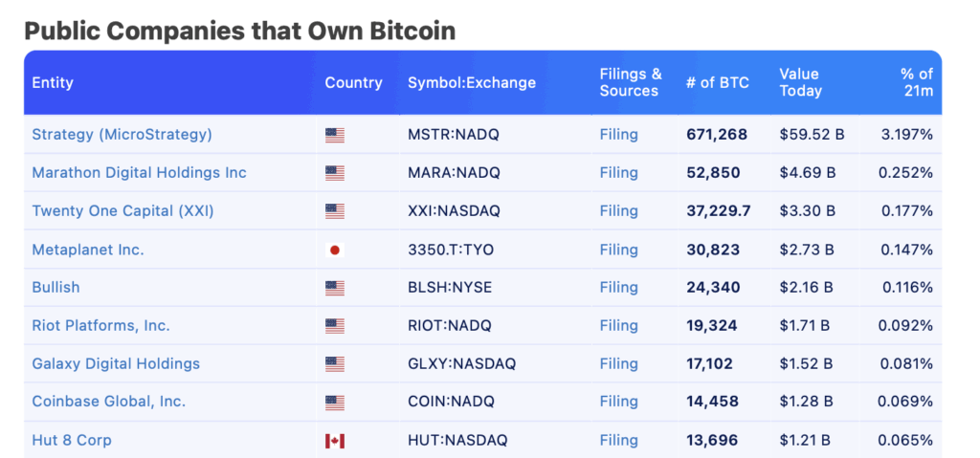This screenshot has width=980, height=458.
Task: Click the 3.197% percentage cell
Action: tap(907, 134)
